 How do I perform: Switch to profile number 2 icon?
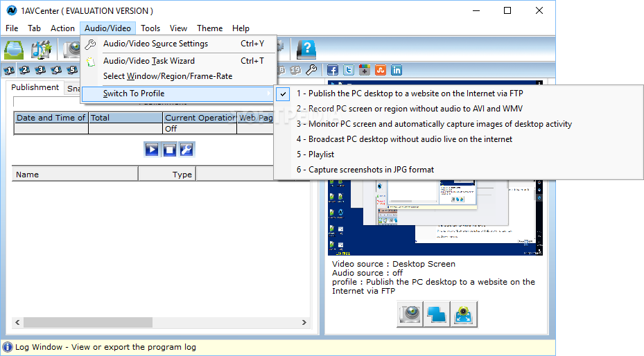25,70
